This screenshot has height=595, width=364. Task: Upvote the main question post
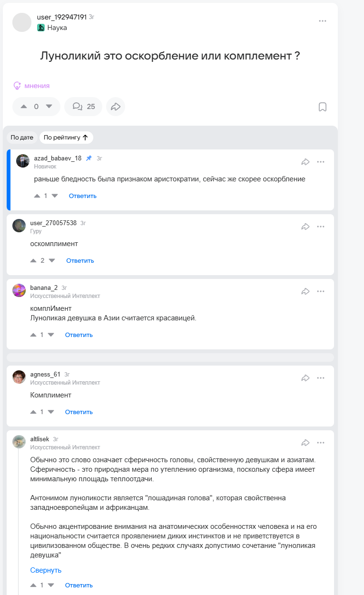tap(24, 107)
